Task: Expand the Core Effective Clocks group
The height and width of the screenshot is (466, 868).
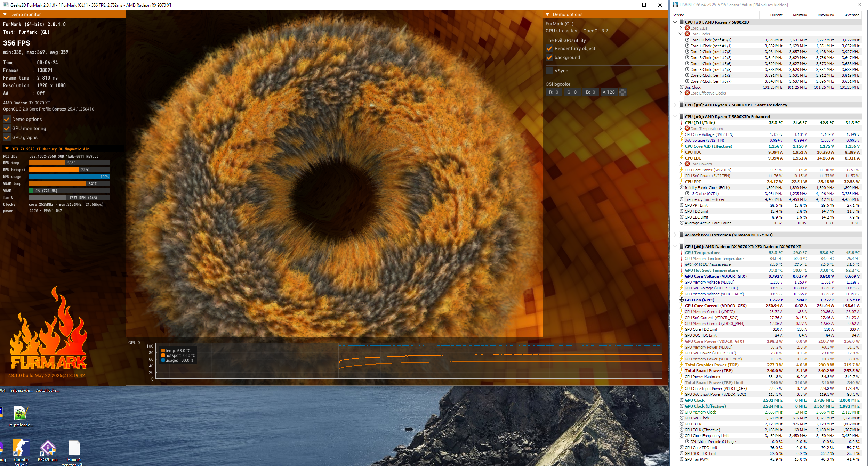Action: click(x=681, y=93)
